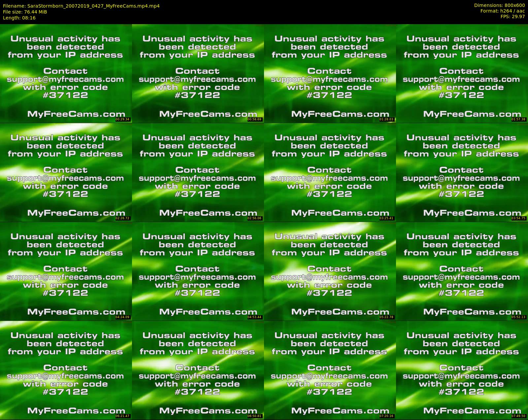The width and height of the screenshot is (528, 420).
Task: Click the 00:58.69 timestamp label
Action: point(255,119)
